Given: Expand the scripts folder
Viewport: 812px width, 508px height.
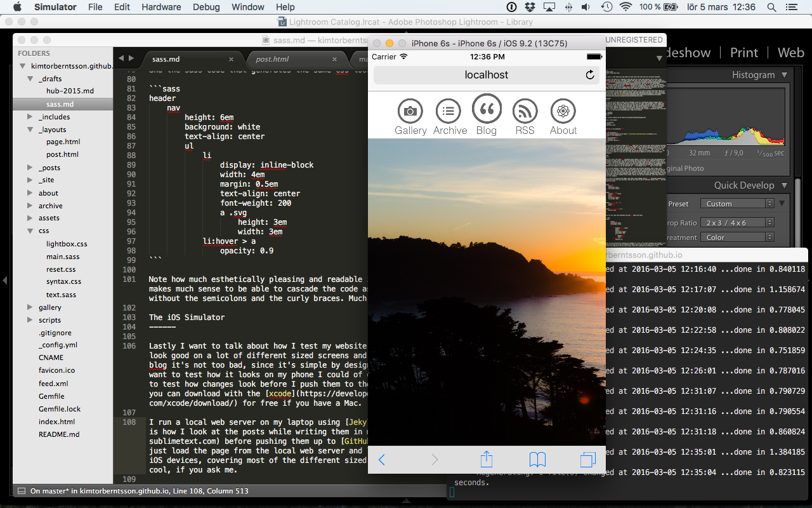Looking at the screenshot, I should point(30,320).
